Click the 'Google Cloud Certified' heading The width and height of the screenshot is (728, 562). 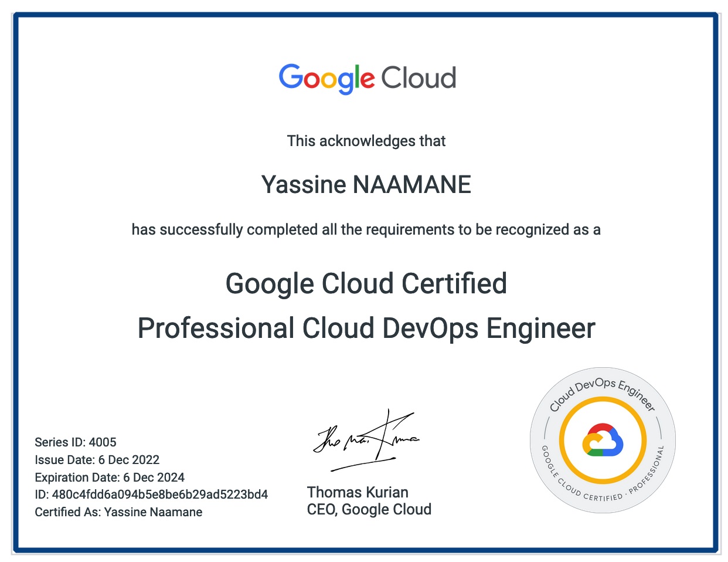tap(366, 284)
